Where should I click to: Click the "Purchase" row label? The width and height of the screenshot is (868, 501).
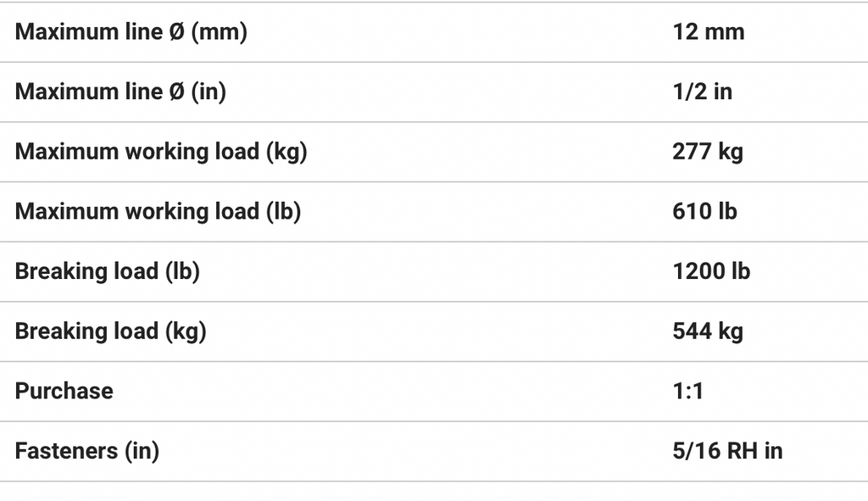(x=64, y=391)
